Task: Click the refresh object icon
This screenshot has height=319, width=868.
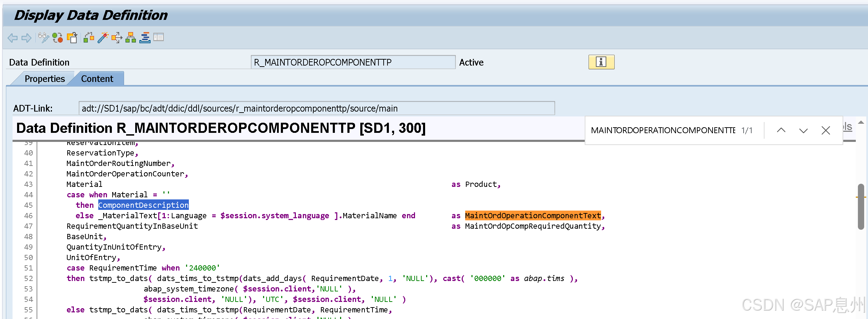Action: pyautogui.click(x=57, y=38)
